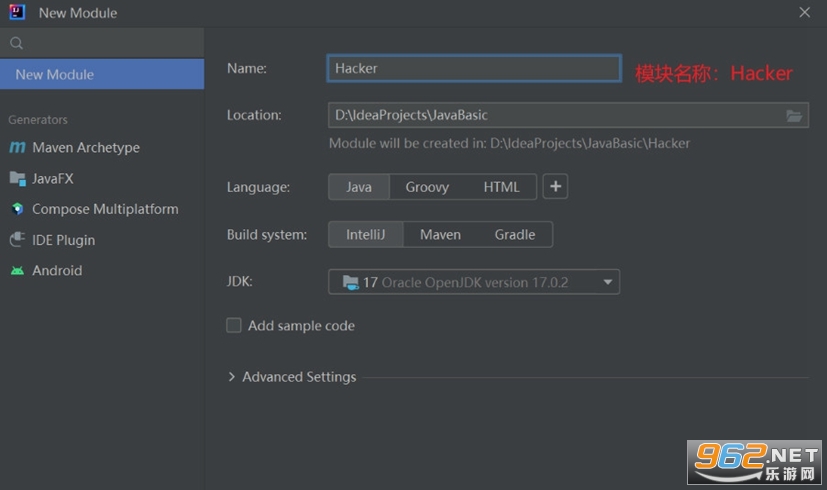The image size is (827, 490).
Task: Click the JavaFX generator icon
Action: click(17, 179)
